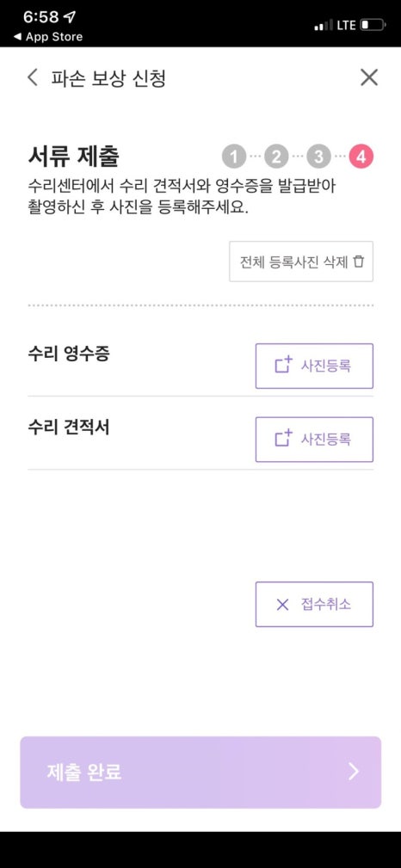401x868 pixels.
Task: Go to step 2 circle
Action: 276,157
